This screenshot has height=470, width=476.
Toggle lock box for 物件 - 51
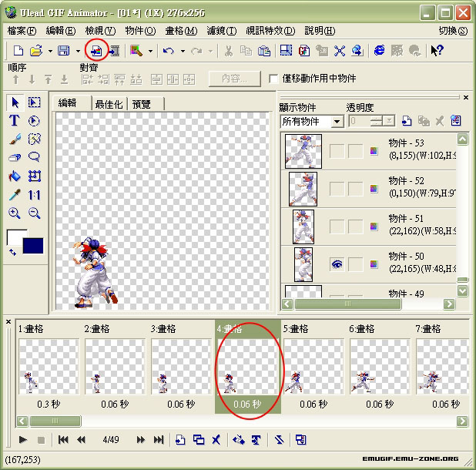356,227
